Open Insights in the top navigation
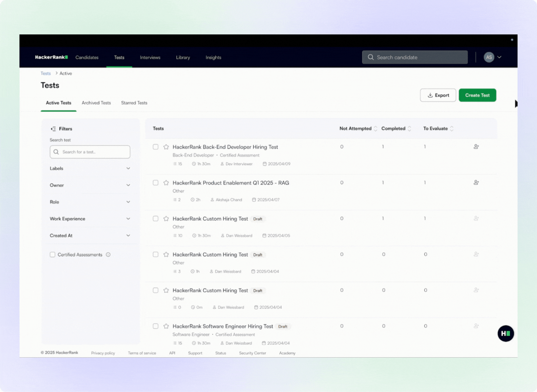The width and height of the screenshot is (537, 392). click(x=213, y=57)
